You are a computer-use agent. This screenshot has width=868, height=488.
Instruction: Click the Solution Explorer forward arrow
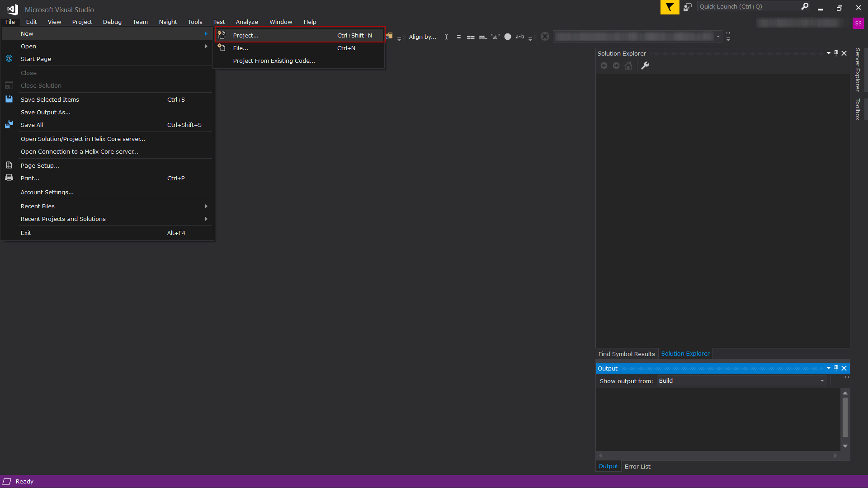616,66
